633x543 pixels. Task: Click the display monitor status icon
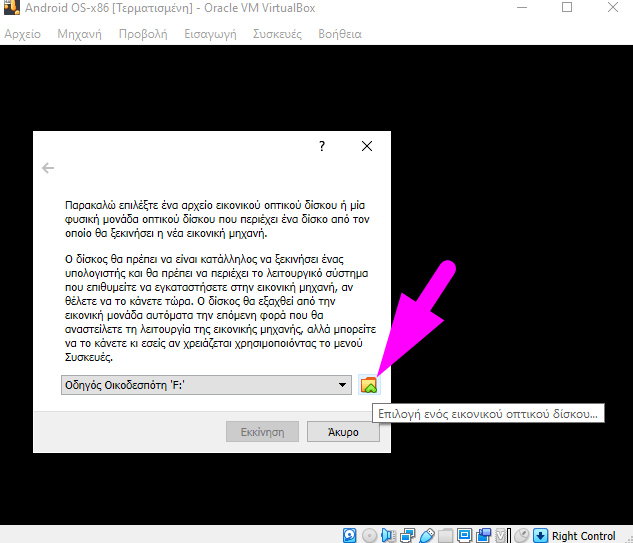point(465,536)
